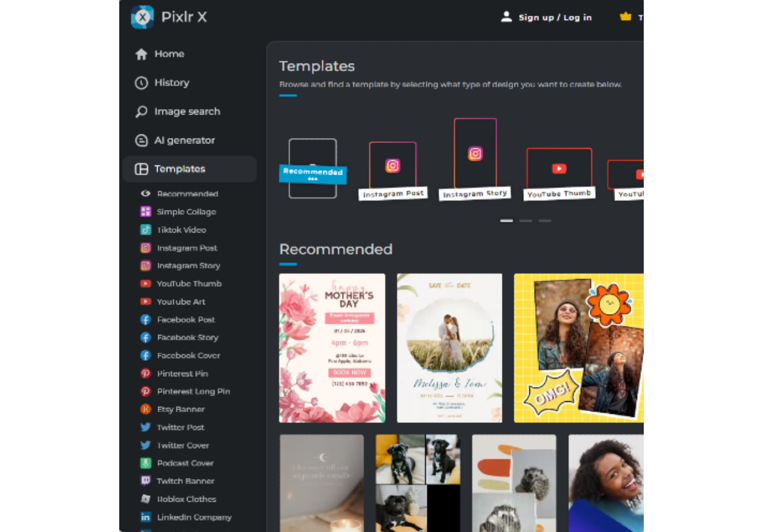Open the Home menu item

point(189,54)
